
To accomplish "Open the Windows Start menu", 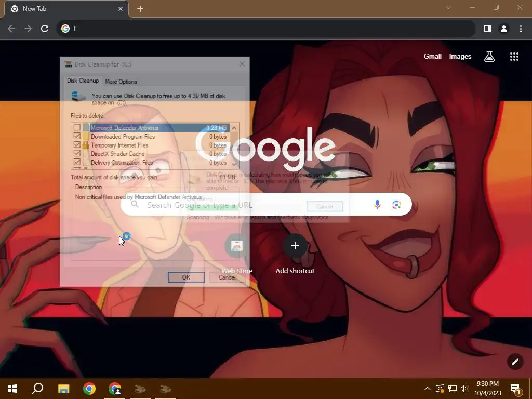I will [12, 389].
